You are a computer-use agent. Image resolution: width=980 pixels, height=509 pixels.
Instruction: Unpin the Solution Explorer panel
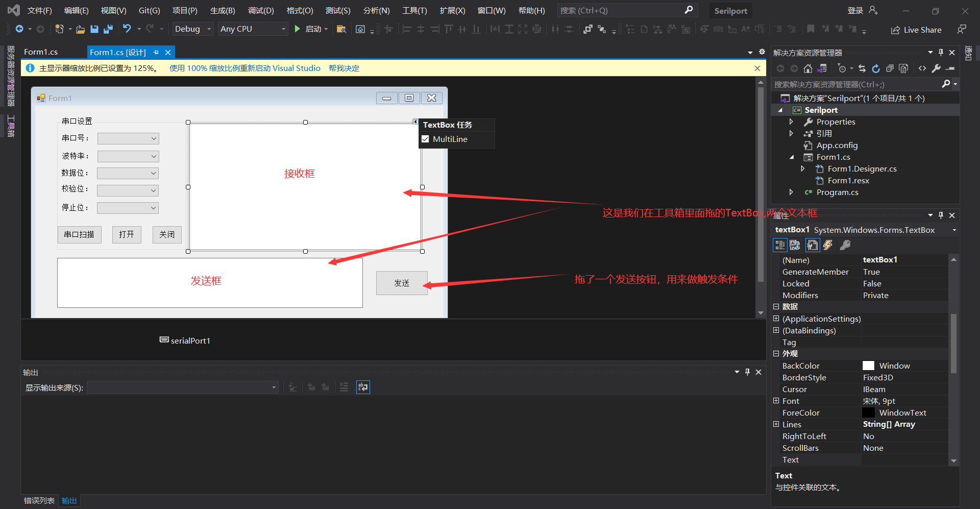coord(941,52)
